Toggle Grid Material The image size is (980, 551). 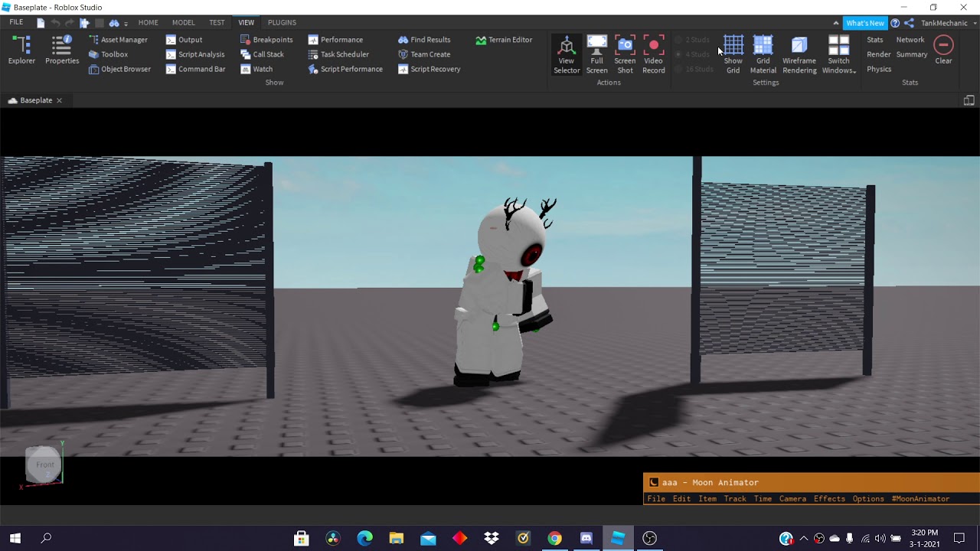(x=763, y=54)
